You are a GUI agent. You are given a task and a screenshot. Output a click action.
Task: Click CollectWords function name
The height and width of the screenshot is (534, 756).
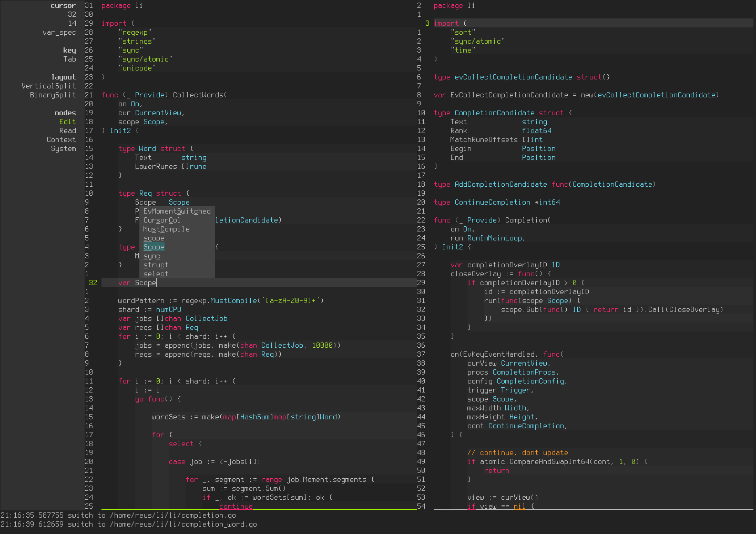click(x=198, y=95)
